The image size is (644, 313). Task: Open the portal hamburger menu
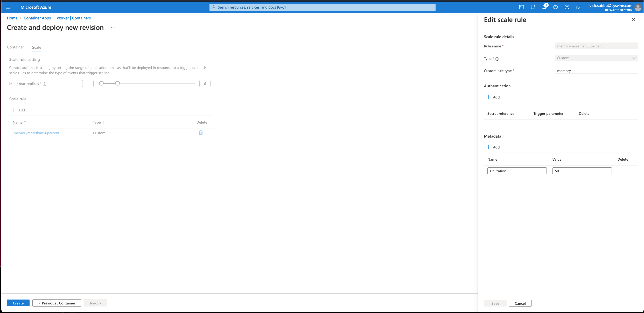pyautogui.click(x=8, y=7)
